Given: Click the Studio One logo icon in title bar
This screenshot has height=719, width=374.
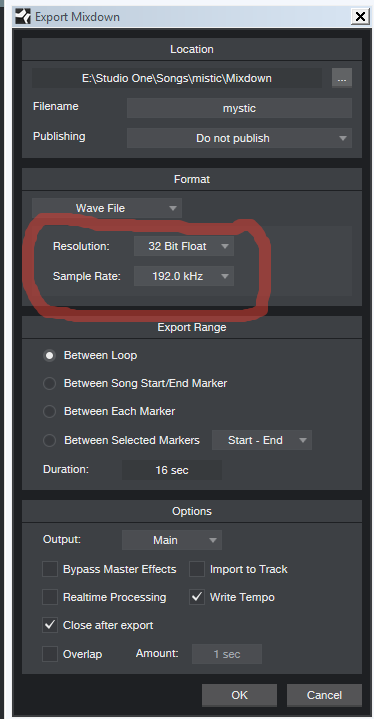Looking at the screenshot, I should [x=22, y=17].
